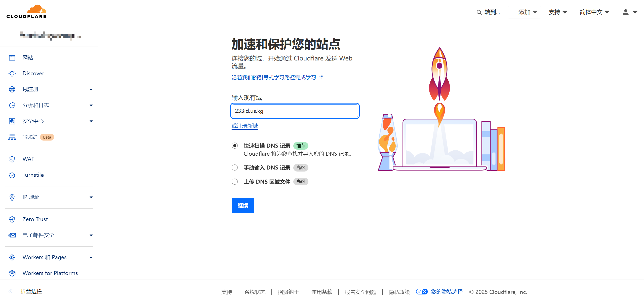Image resolution: width=644 pixels, height=302 pixels.
Task: Click the 分析和日志 pie chart icon
Action: coord(12,105)
